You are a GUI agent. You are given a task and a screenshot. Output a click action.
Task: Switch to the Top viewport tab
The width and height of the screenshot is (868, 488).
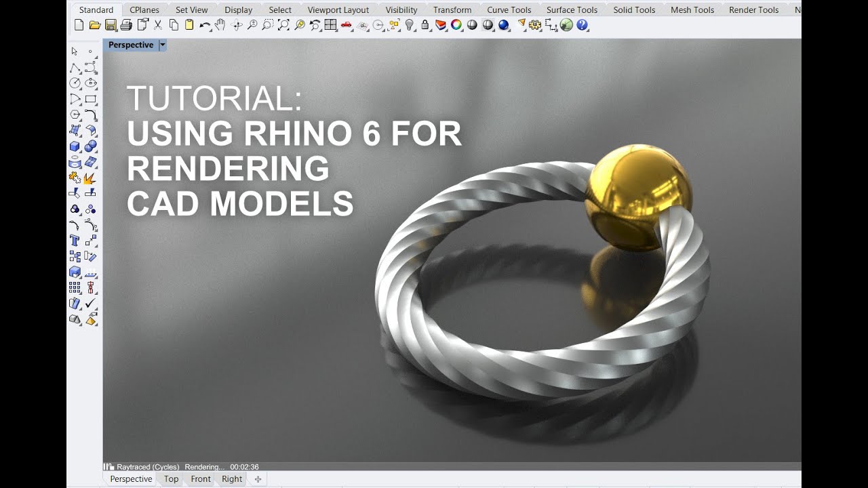(x=171, y=479)
